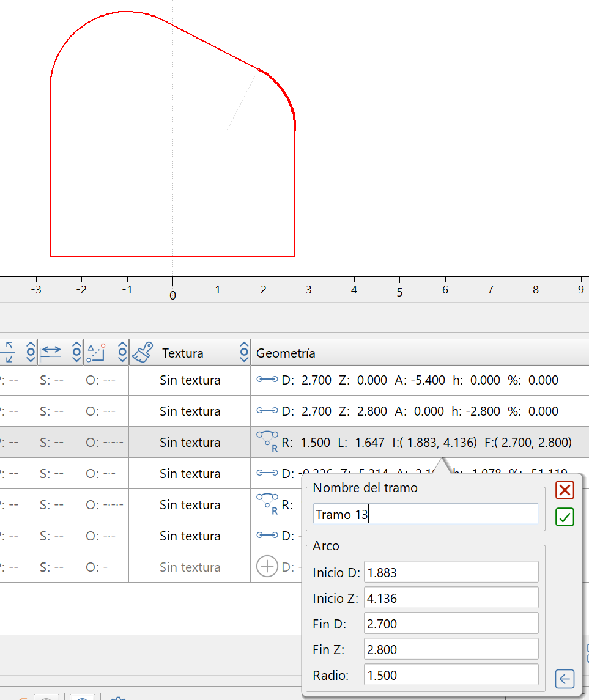This screenshot has height=700, width=589.
Task: Click the red X cancel icon in popup
Action: pos(565,490)
